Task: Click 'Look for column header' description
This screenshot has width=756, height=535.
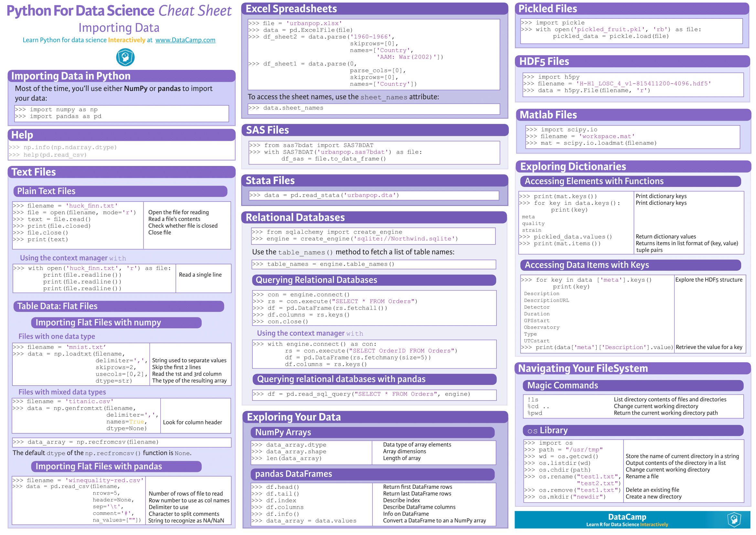Action: coord(193,422)
